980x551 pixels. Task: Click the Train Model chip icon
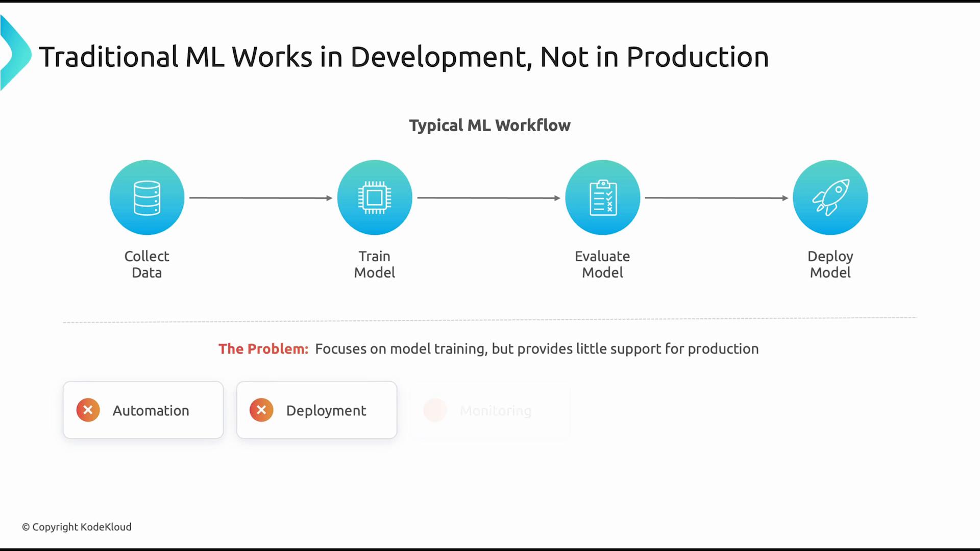pyautogui.click(x=375, y=197)
